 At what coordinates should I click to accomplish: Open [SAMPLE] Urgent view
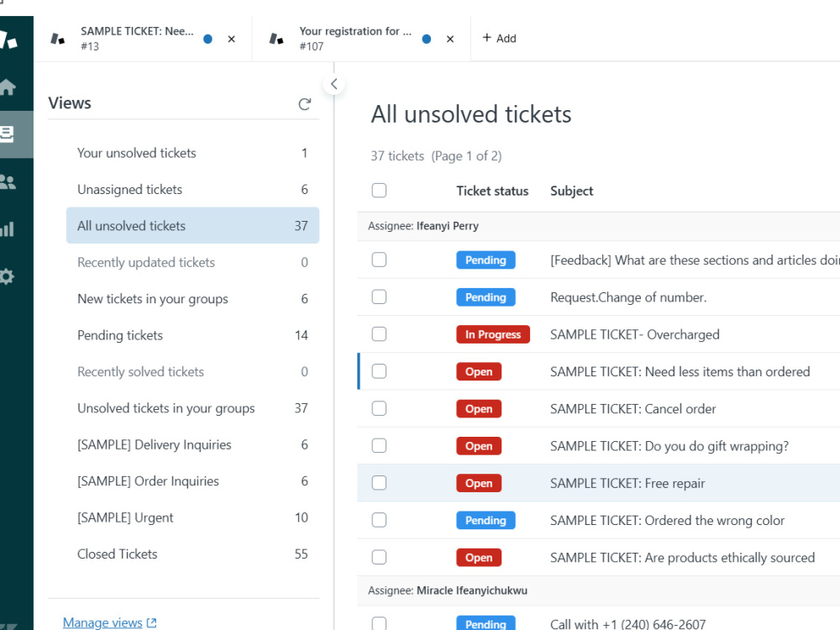click(193, 517)
